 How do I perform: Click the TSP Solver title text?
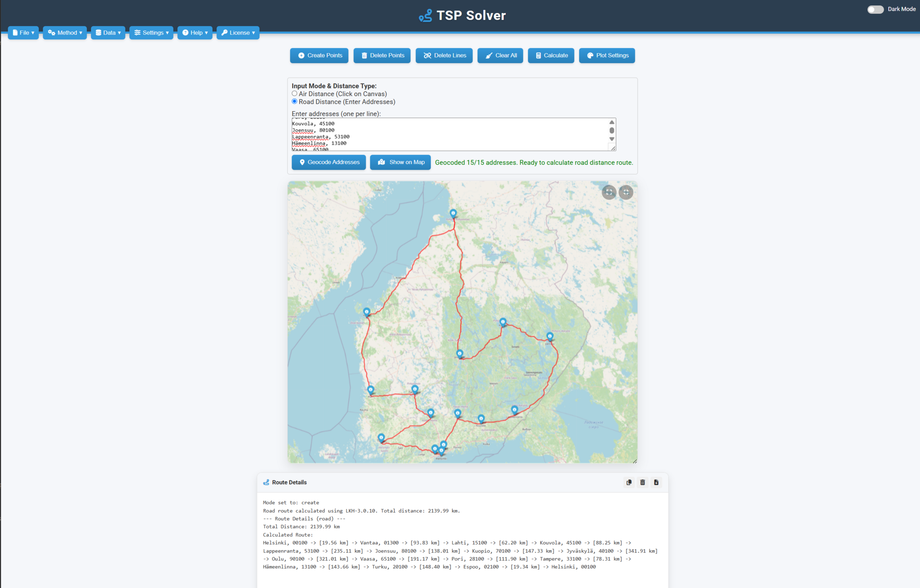point(471,16)
